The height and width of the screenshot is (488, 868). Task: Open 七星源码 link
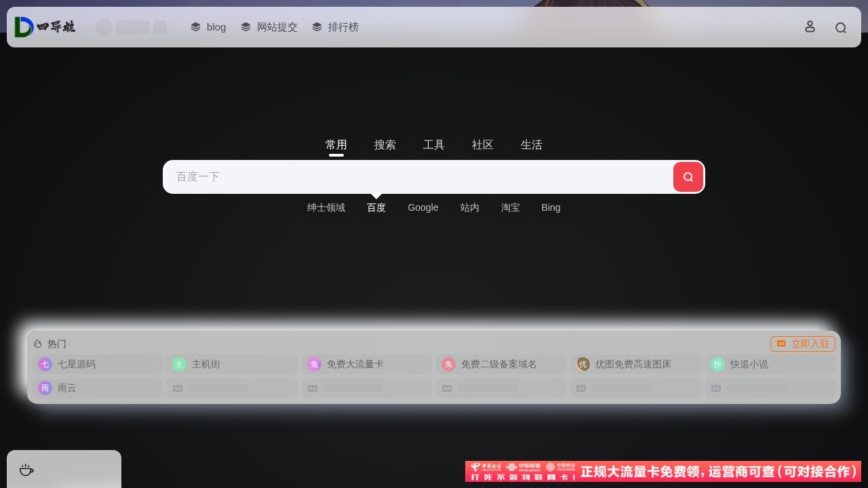98,364
